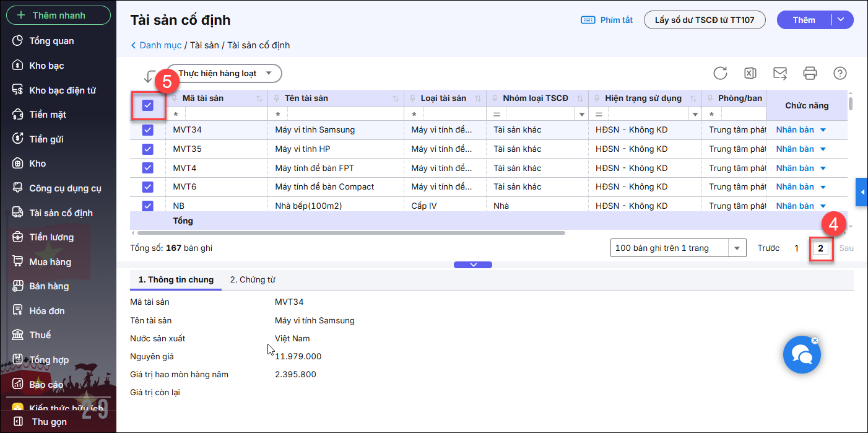Click the refresh icon in the toolbar

[720, 73]
